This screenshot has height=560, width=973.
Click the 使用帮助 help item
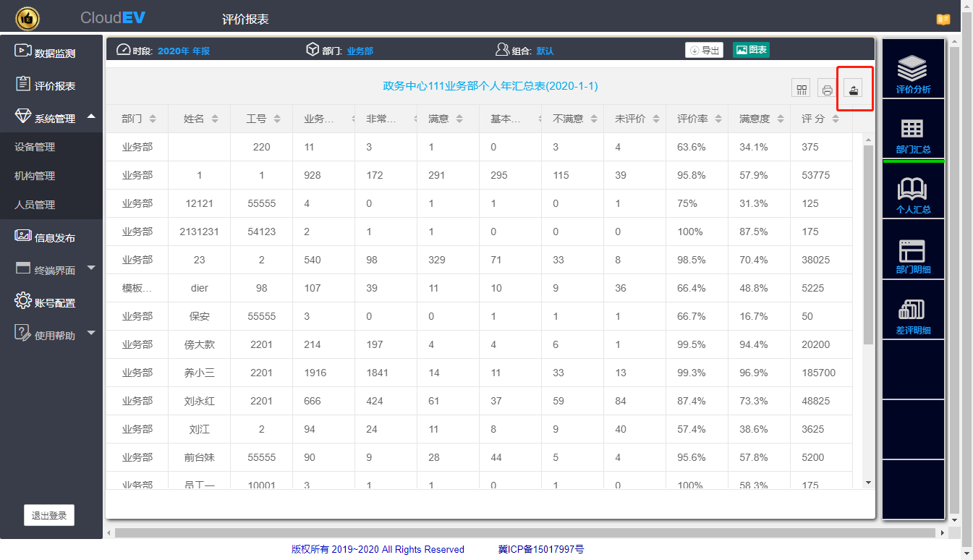(x=45, y=335)
